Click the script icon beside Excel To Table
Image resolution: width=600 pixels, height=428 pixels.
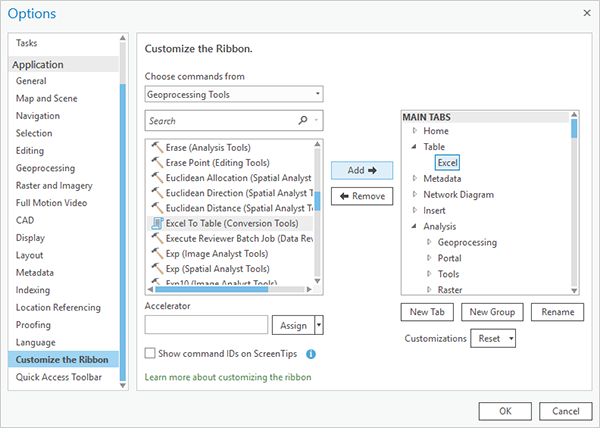point(156,222)
